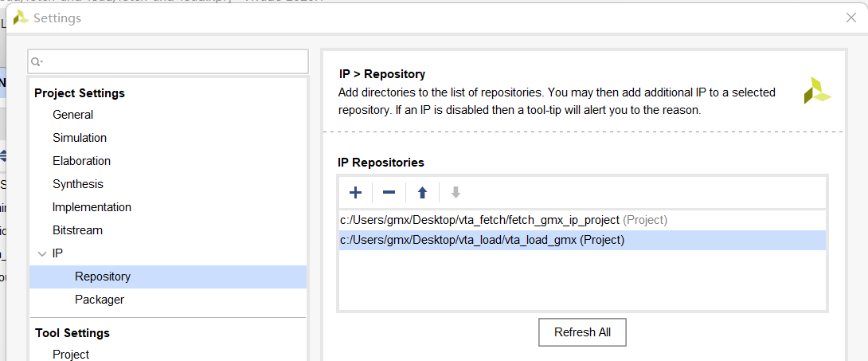Close the Settings dialog
This screenshot has height=361, width=868.
pyautogui.click(x=850, y=18)
